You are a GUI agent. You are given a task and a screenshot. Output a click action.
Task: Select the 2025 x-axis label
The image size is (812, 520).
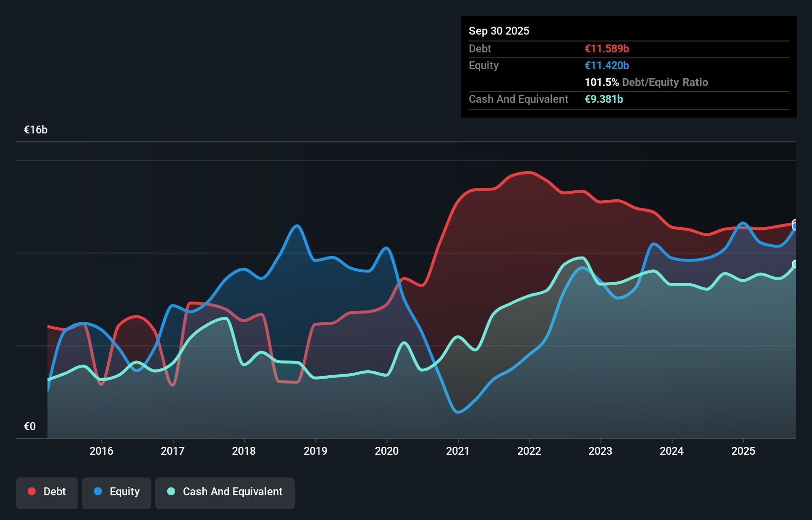pos(743,451)
